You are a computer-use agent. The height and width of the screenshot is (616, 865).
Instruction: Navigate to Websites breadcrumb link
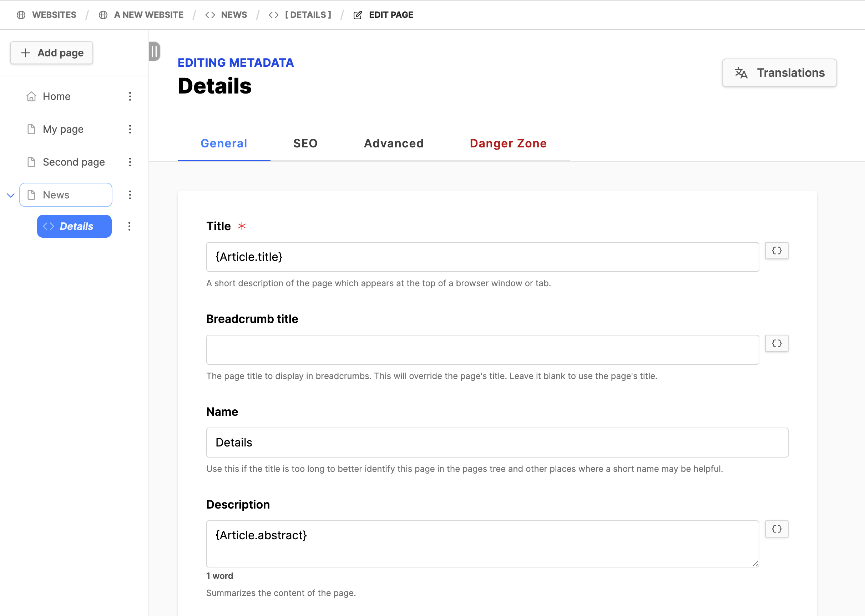pos(54,15)
